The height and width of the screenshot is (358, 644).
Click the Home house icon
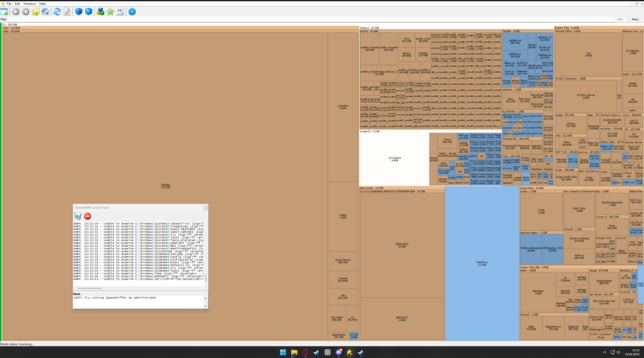(45, 12)
